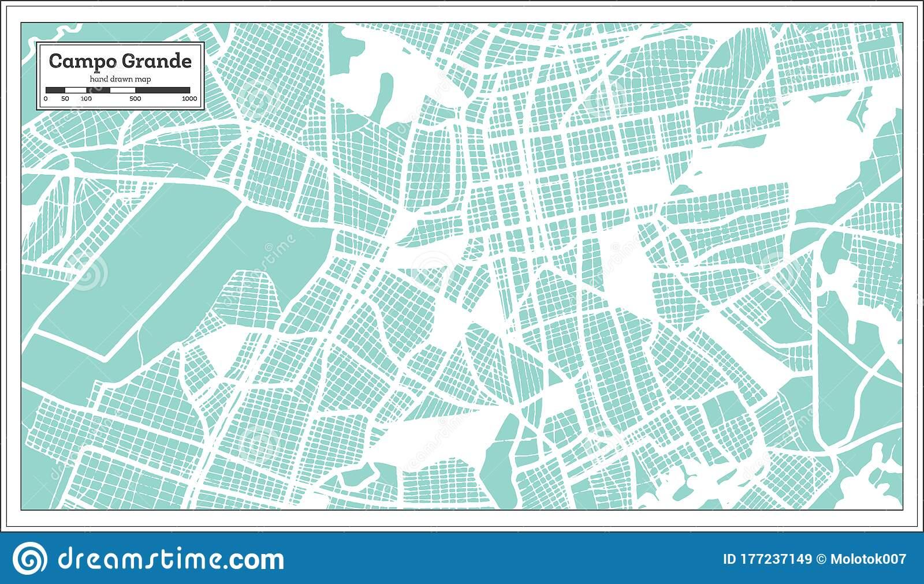Click the copyright symbol before Molotok007

click(x=821, y=559)
